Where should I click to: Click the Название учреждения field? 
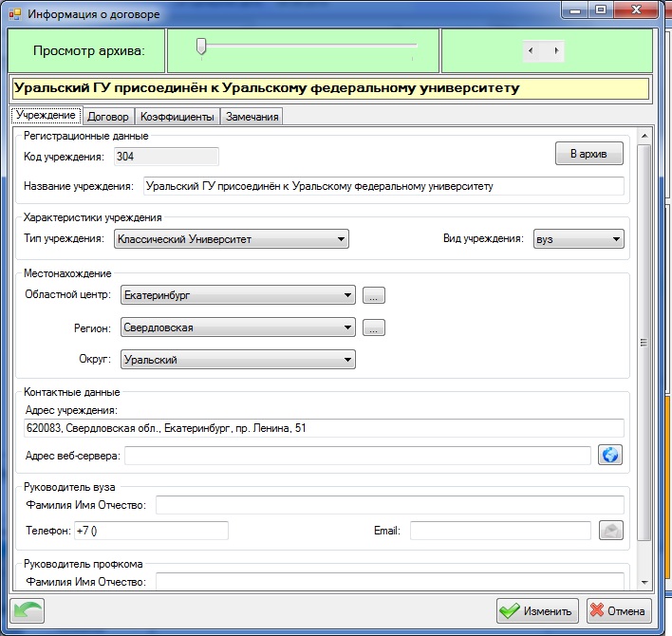pyautogui.click(x=383, y=186)
